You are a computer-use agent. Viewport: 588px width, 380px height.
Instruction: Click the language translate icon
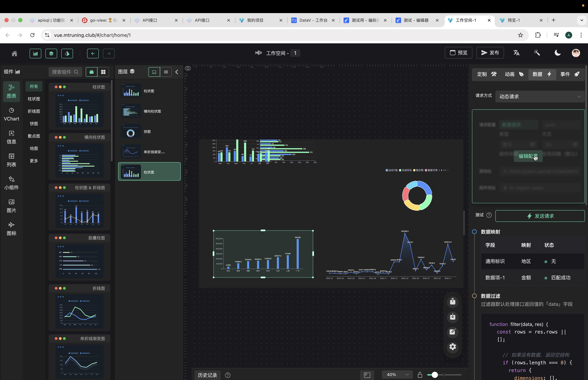tap(516, 53)
